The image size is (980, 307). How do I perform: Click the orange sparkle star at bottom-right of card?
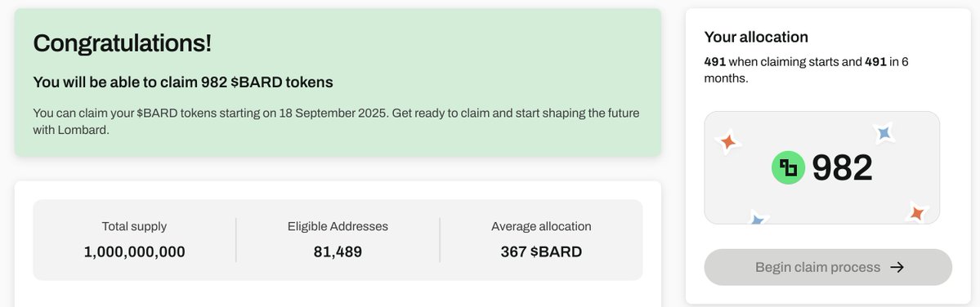[917, 213]
